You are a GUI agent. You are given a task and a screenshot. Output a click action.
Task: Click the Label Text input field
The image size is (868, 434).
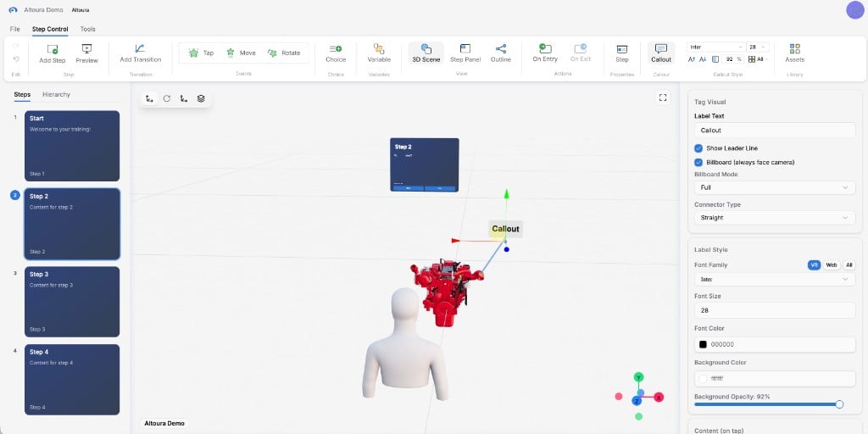tap(775, 131)
